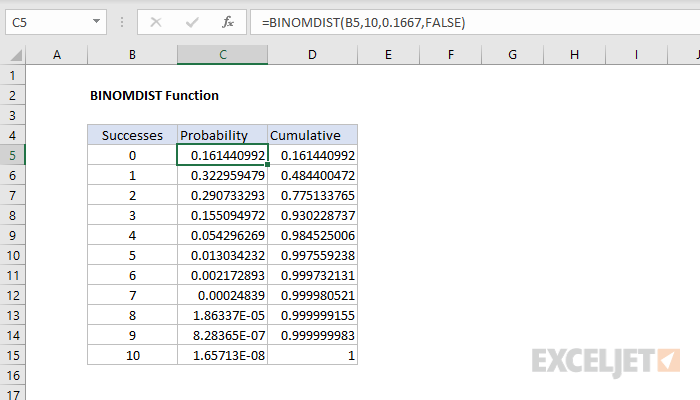700x400 pixels.
Task: Click the BINOMDIST Function title cell
Action: click(x=154, y=96)
